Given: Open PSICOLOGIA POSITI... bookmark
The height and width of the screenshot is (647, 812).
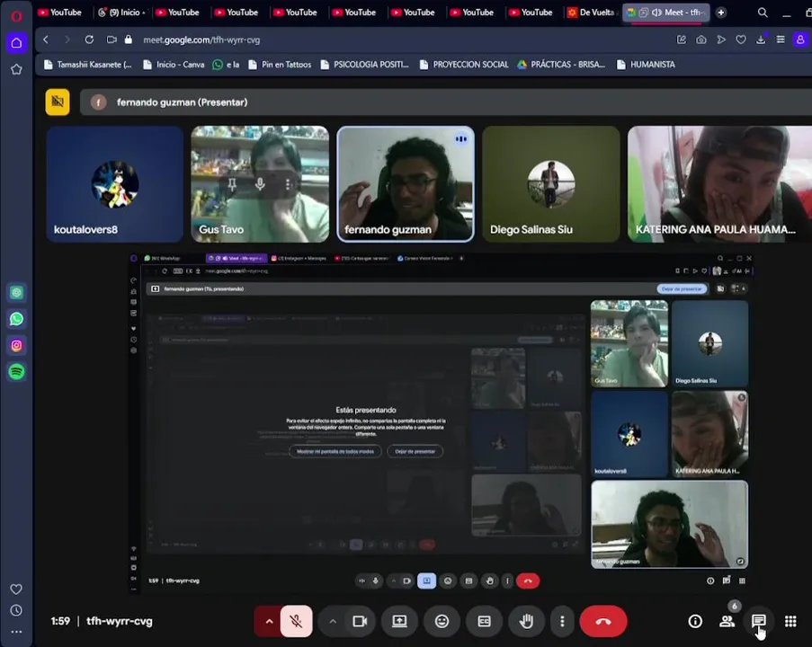Looking at the screenshot, I should 365,65.
